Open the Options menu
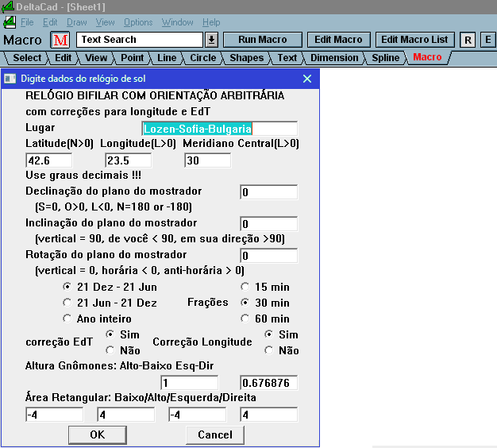The width and height of the screenshot is (497, 448). click(x=138, y=22)
